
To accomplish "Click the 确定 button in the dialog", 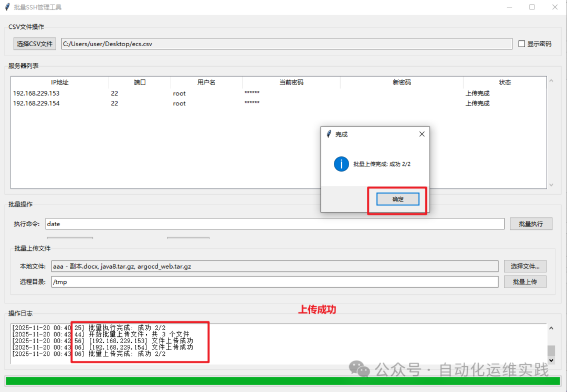I will (x=397, y=199).
